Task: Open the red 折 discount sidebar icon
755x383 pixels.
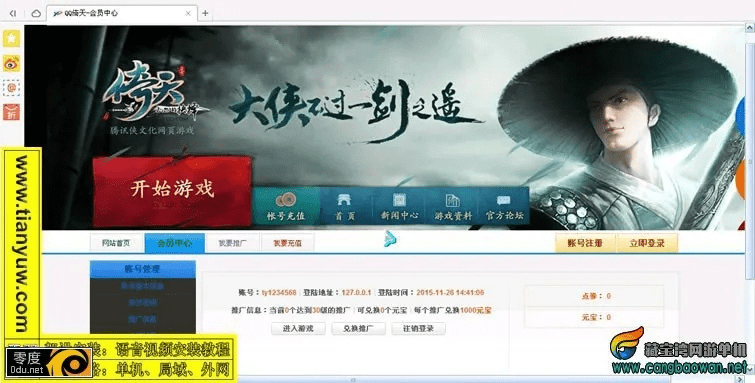Action: click(12, 112)
